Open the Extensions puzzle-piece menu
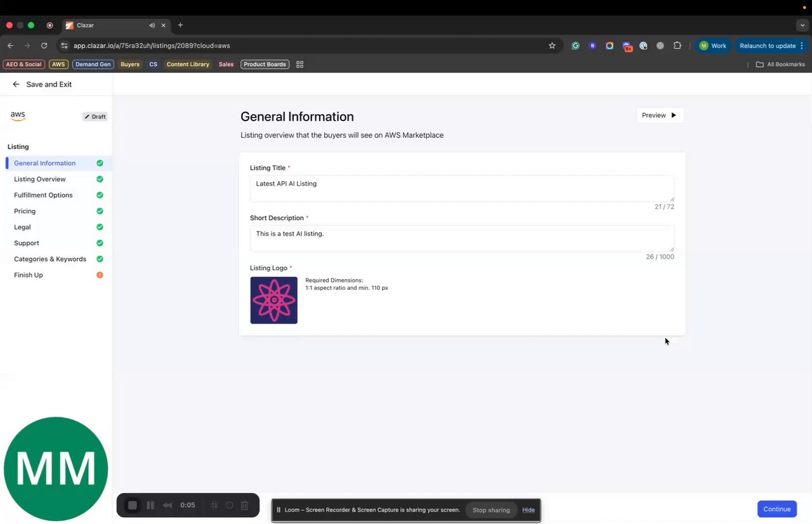This screenshot has width=812, height=524. click(678, 46)
